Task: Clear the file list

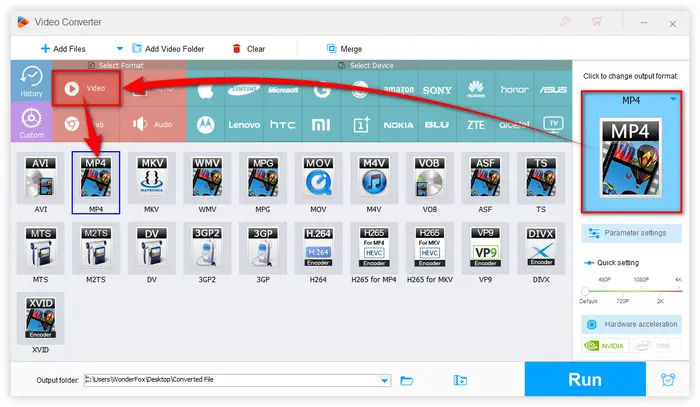Action: (x=249, y=49)
